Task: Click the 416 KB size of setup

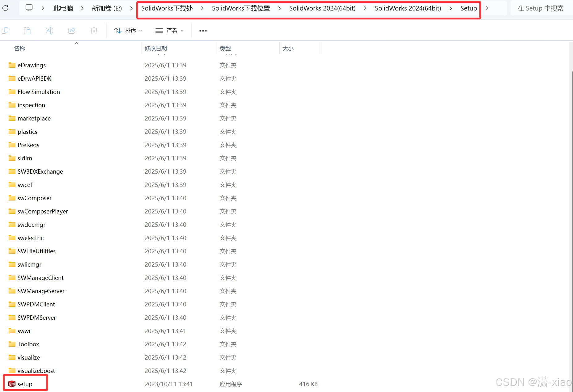Action: pyautogui.click(x=308, y=384)
